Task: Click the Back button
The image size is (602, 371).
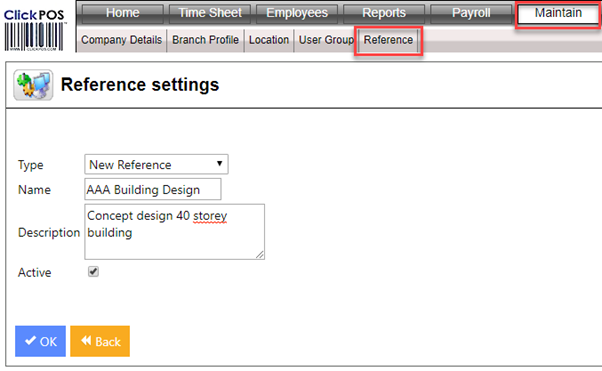Action: click(100, 341)
